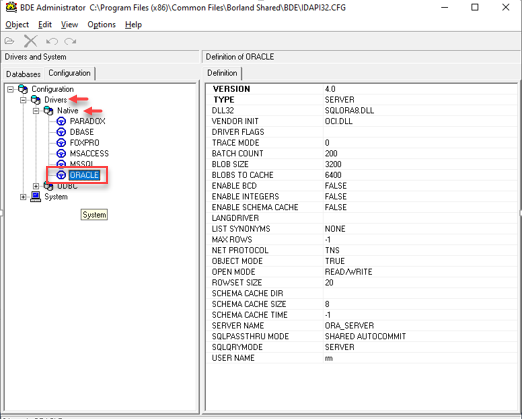Image resolution: width=522 pixels, height=419 pixels.
Task: Open the Help menu
Action: click(133, 25)
